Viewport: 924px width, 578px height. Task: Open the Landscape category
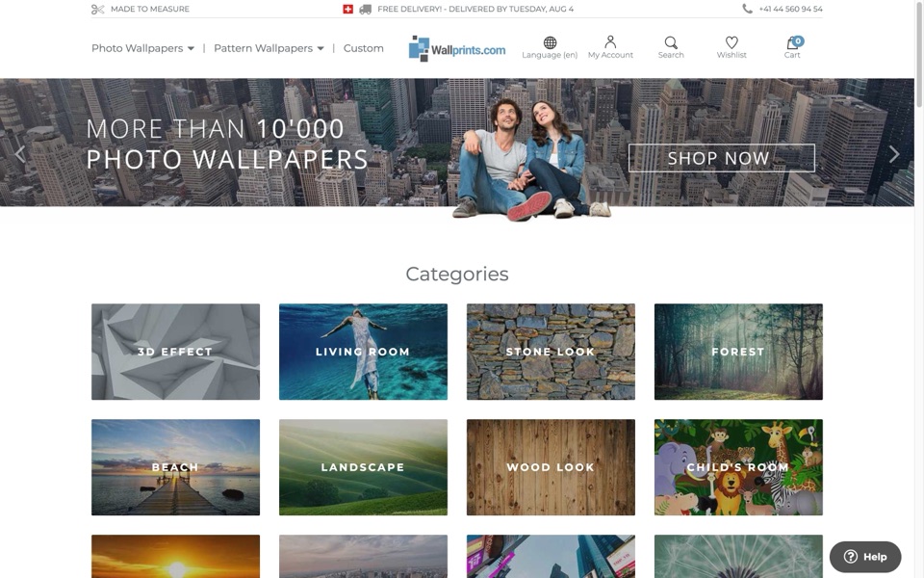point(363,467)
